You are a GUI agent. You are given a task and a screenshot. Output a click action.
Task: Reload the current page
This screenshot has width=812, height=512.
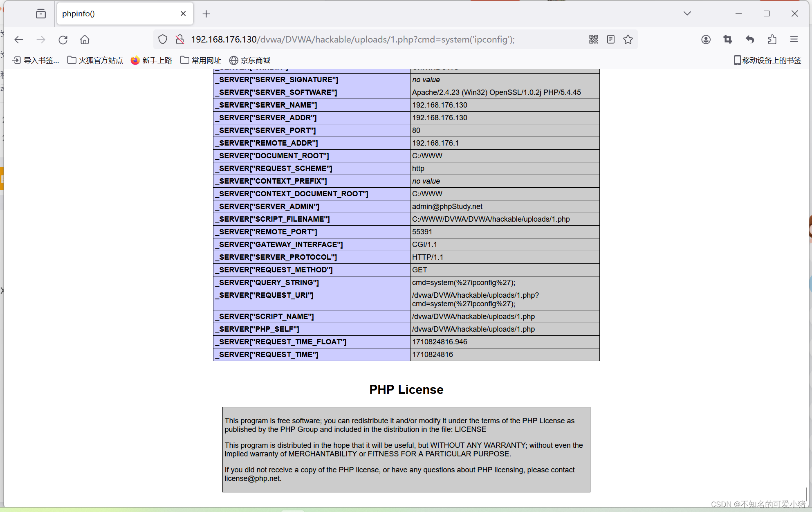pyautogui.click(x=63, y=40)
